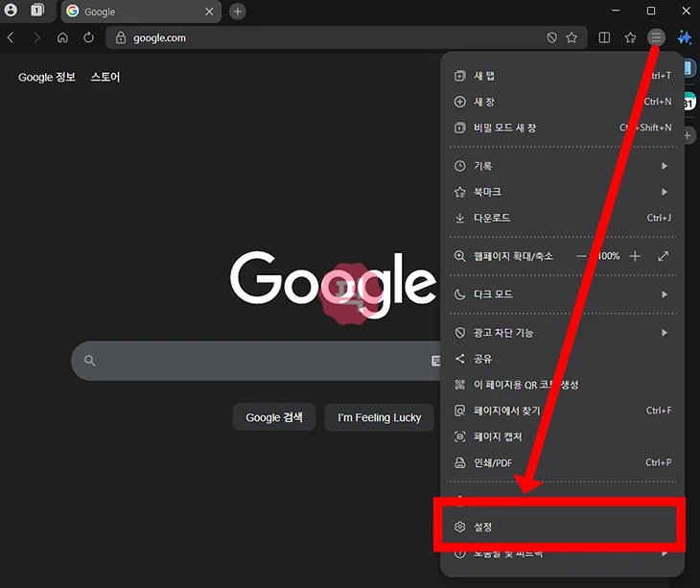Reload the current page

pos(88,37)
